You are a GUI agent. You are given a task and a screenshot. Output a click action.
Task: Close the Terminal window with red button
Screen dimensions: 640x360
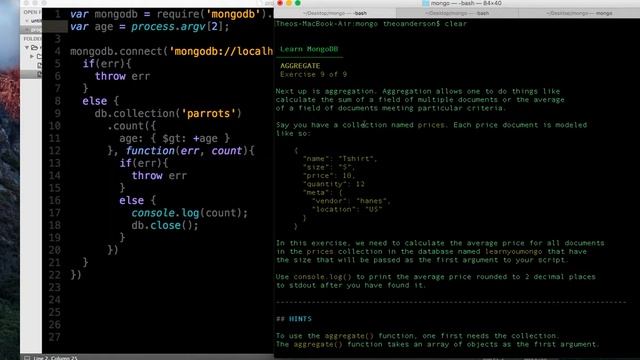(x=280, y=3)
